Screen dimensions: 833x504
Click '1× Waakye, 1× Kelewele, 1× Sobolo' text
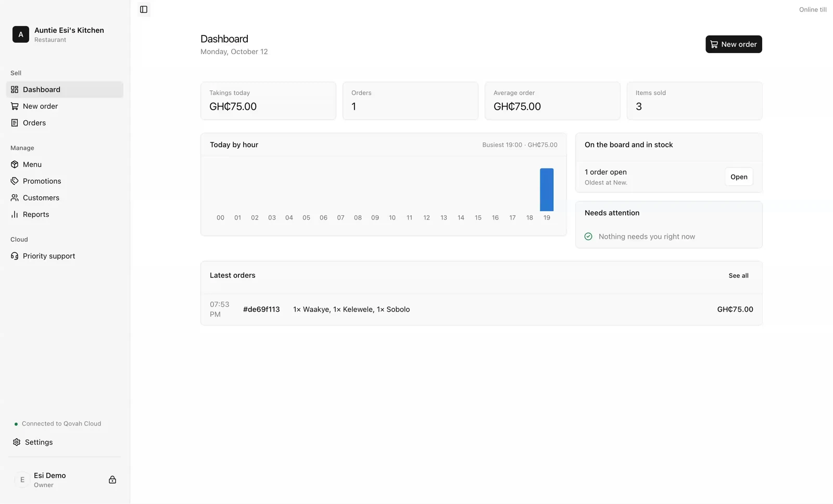pyautogui.click(x=351, y=309)
